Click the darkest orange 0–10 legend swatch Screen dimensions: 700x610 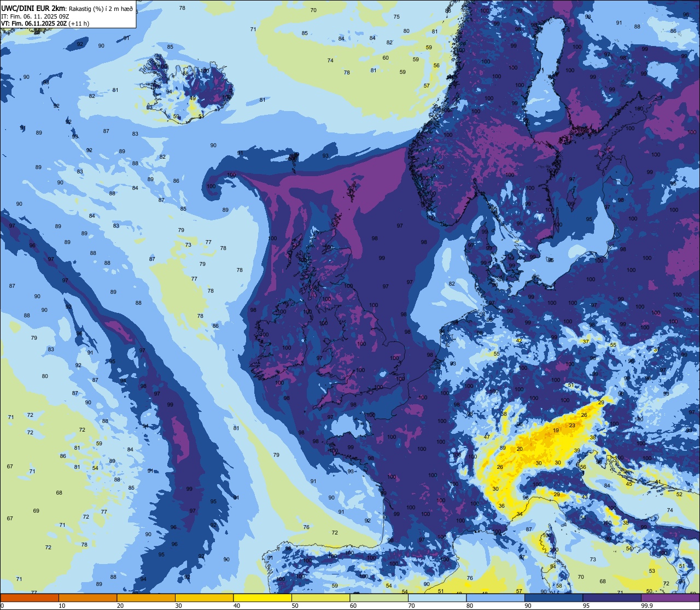pyautogui.click(x=30, y=597)
